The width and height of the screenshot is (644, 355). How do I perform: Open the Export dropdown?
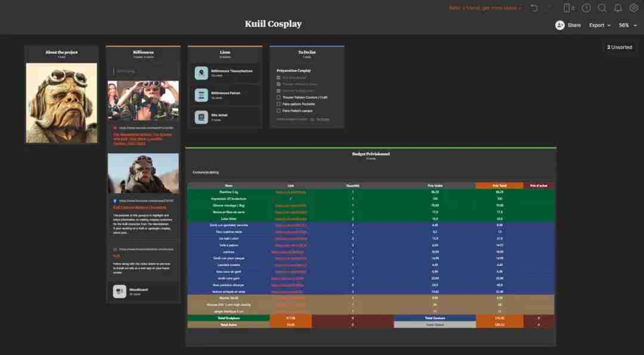(x=599, y=25)
